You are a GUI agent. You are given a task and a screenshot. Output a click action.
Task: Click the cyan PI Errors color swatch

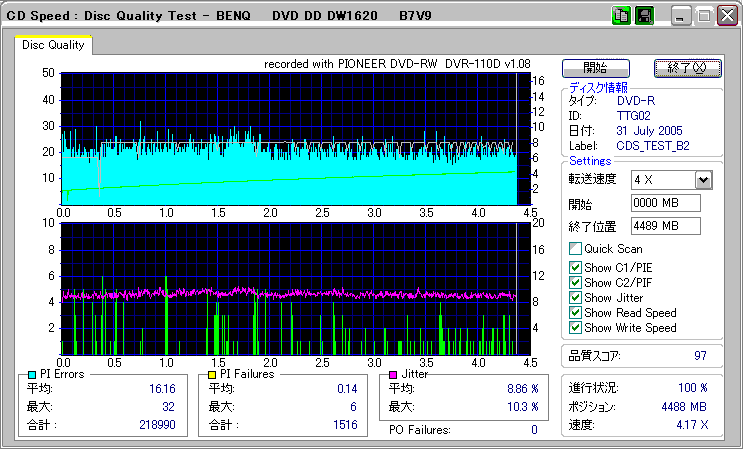click(33, 374)
